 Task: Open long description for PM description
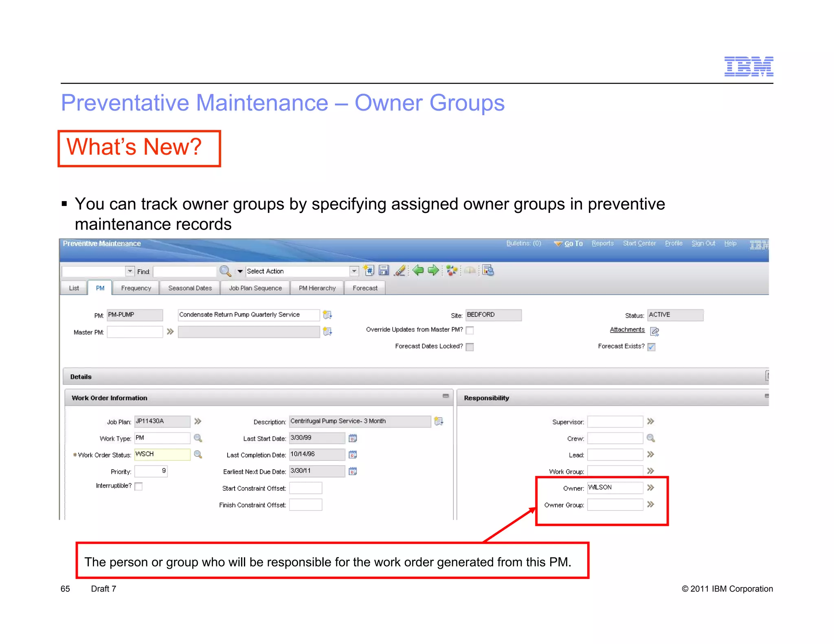[x=327, y=315]
